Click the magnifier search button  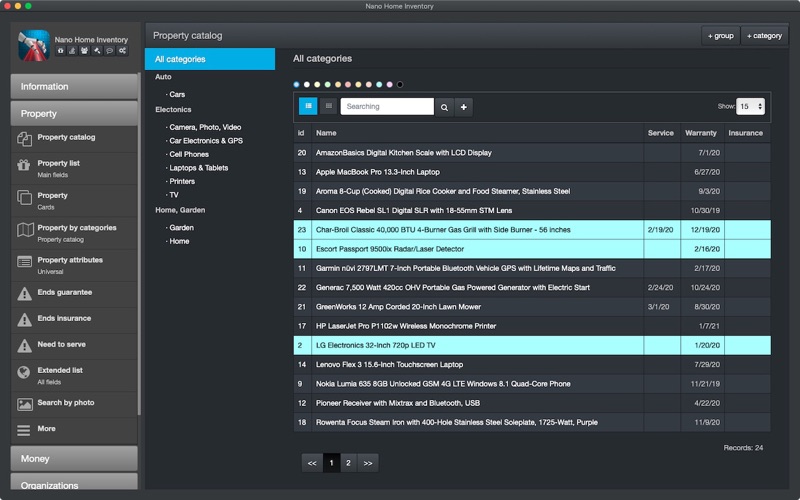click(444, 107)
